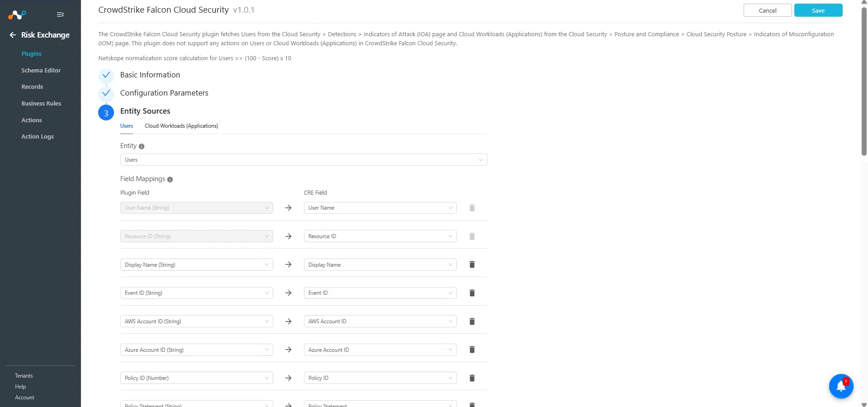Click disabled trash icon for User Name row
Viewport: 868px width, 407px height.
coord(472,208)
